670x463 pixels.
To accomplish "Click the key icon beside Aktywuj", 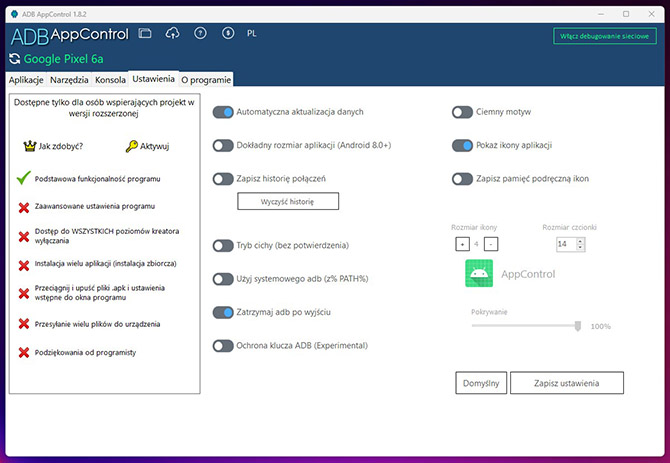I will click(x=132, y=146).
